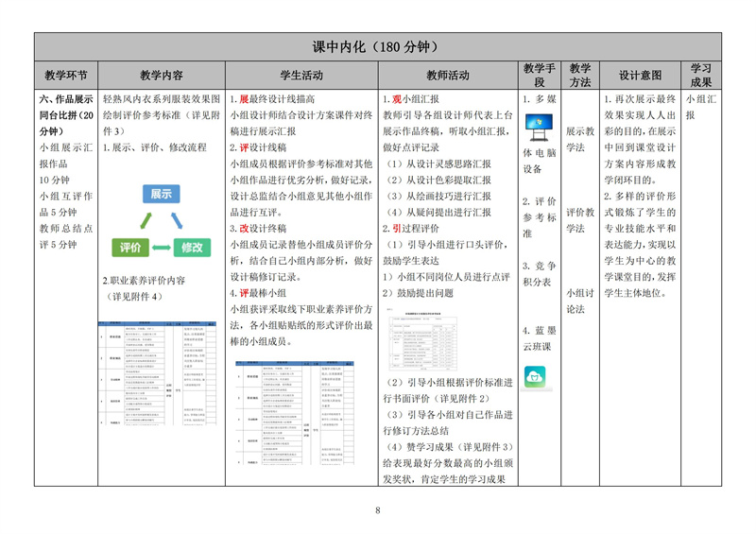Click the text （4）赞学习成果

pos(419,447)
